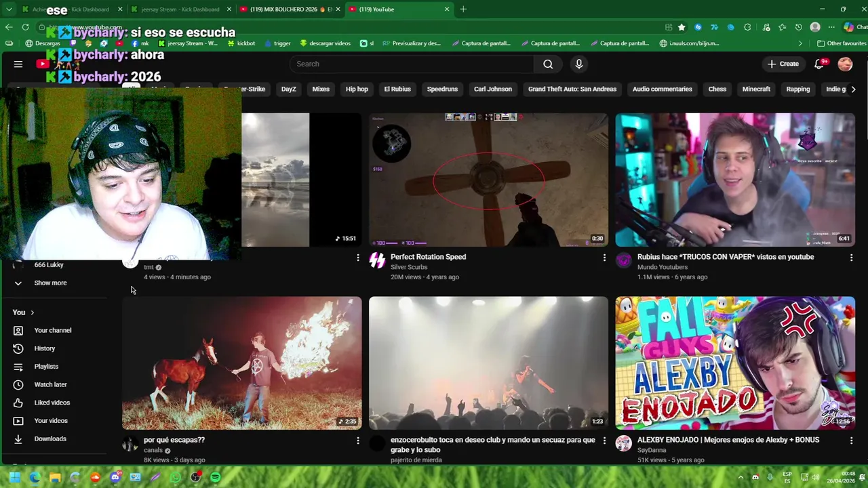868x488 pixels.
Task: Open more options for Perfect Rotation Speed
Action: (x=604, y=258)
